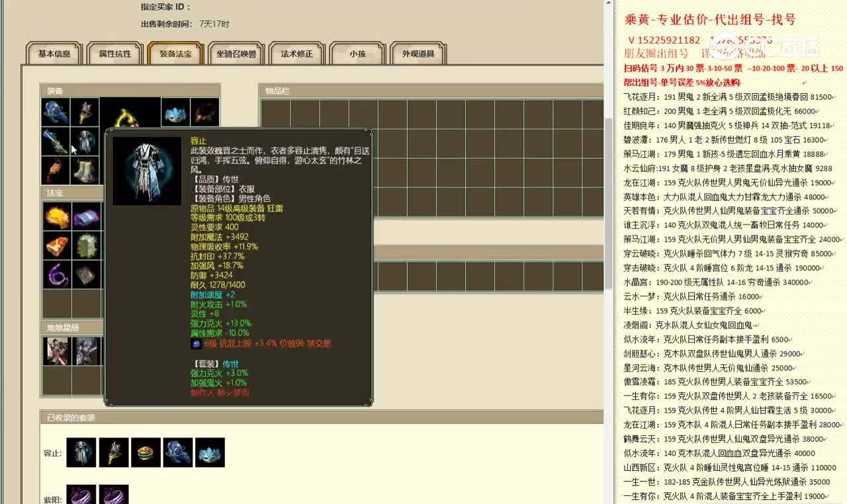Click the large robe image in the tooltip

(x=147, y=171)
